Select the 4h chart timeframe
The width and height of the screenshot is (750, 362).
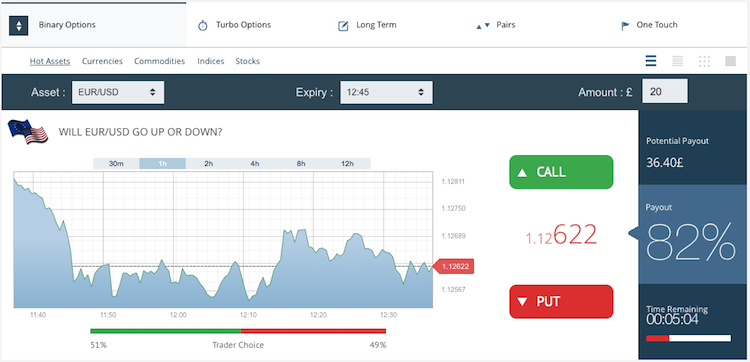click(254, 164)
